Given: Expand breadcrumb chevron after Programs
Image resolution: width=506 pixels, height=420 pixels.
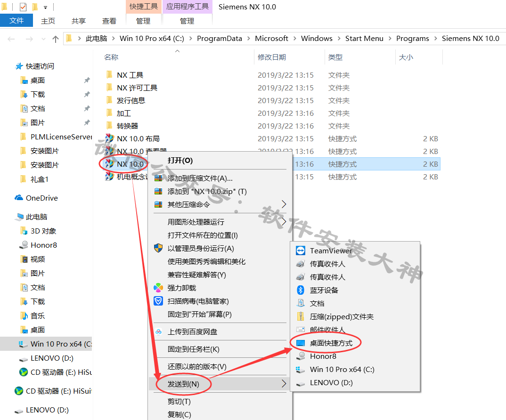Looking at the screenshot, I should click(x=436, y=39).
